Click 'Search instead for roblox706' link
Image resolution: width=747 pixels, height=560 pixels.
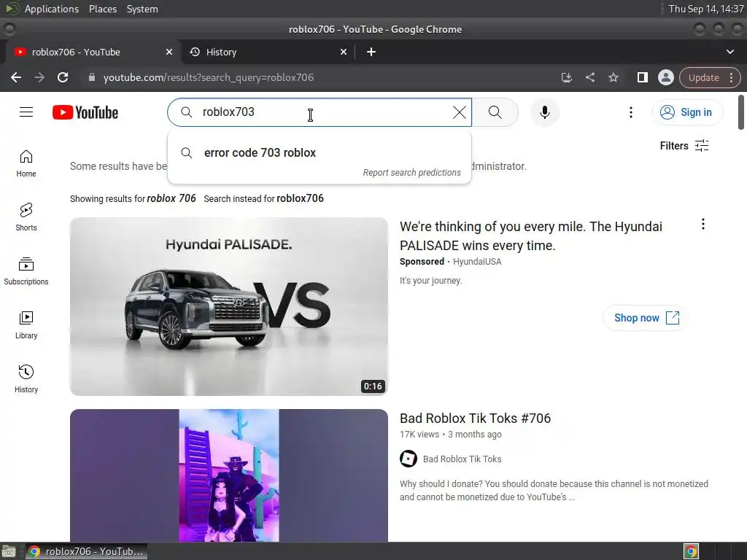(x=263, y=198)
